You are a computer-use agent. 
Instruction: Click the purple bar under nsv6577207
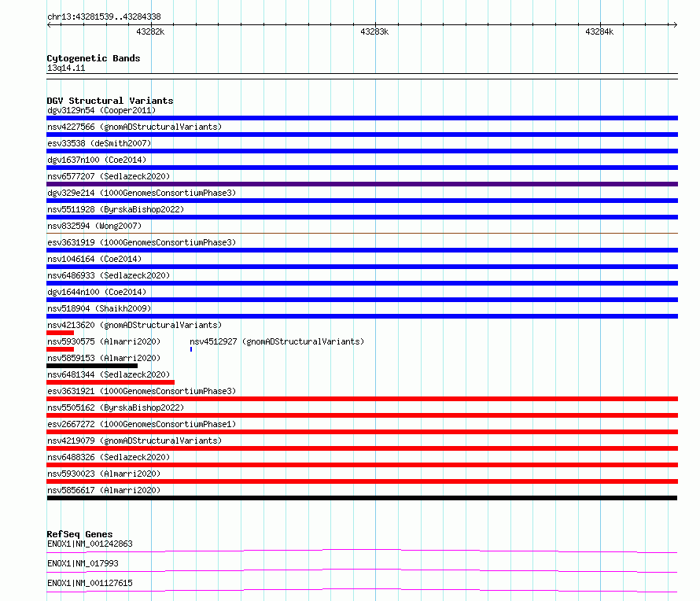tap(362, 184)
